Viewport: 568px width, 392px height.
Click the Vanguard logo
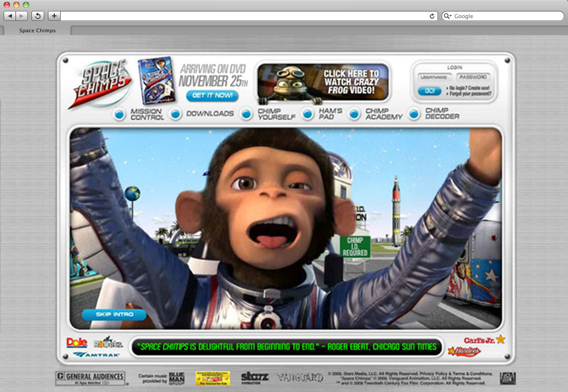pos(299,377)
